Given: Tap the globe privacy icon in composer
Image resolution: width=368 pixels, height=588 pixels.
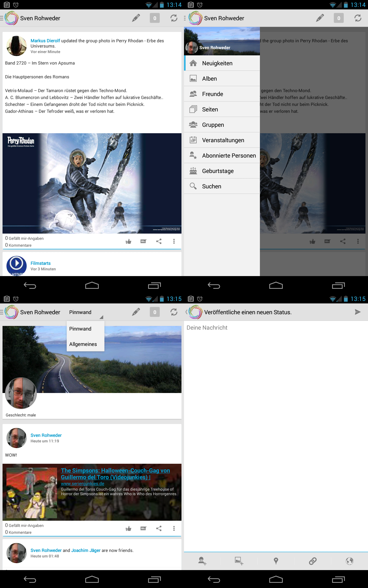Looking at the screenshot, I should pyautogui.click(x=350, y=561).
